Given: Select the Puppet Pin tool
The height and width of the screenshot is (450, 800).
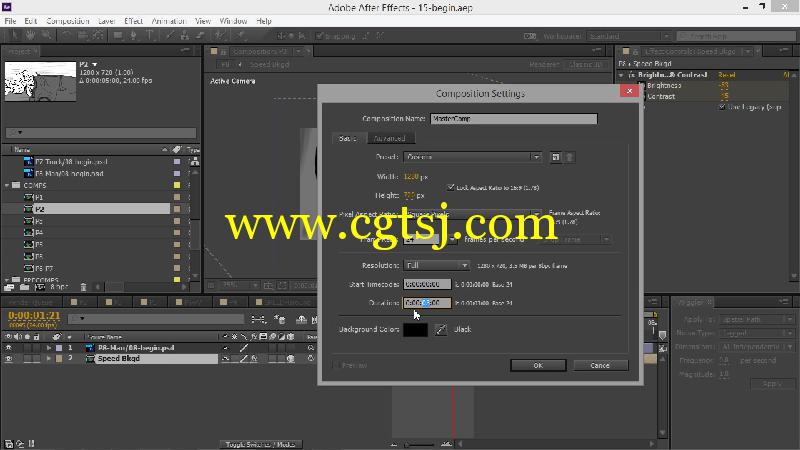Looking at the screenshot, I should point(240,35).
